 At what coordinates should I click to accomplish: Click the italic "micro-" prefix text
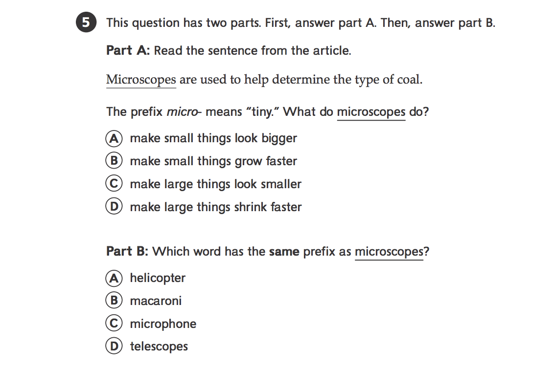[184, 112]
